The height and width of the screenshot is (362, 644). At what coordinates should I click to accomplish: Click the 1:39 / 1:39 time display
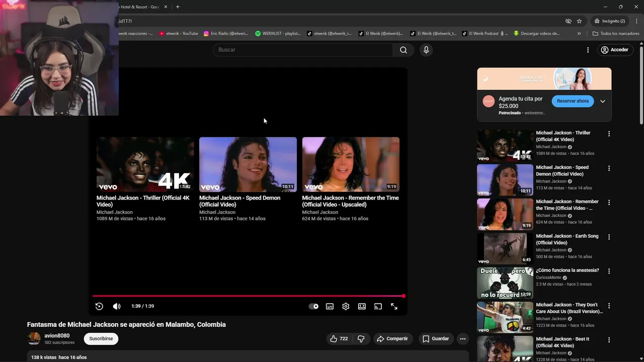point(142,306)
